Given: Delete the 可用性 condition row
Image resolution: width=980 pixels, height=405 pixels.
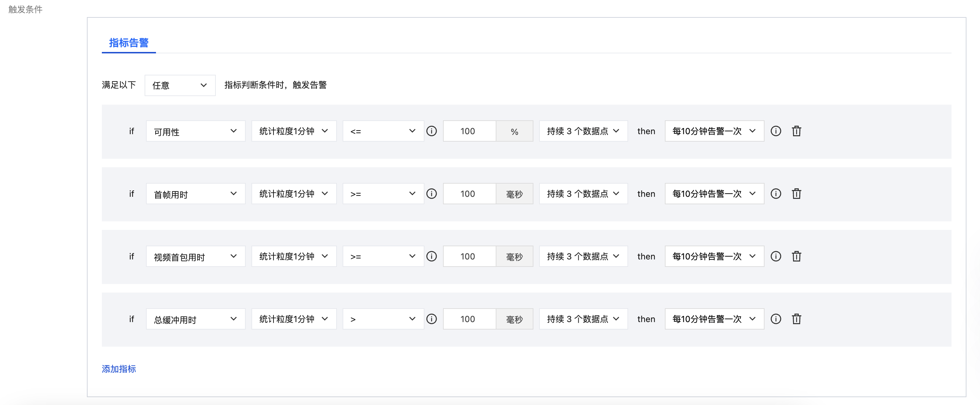Looking at the screenshot, I should click(x=796, y=131).
